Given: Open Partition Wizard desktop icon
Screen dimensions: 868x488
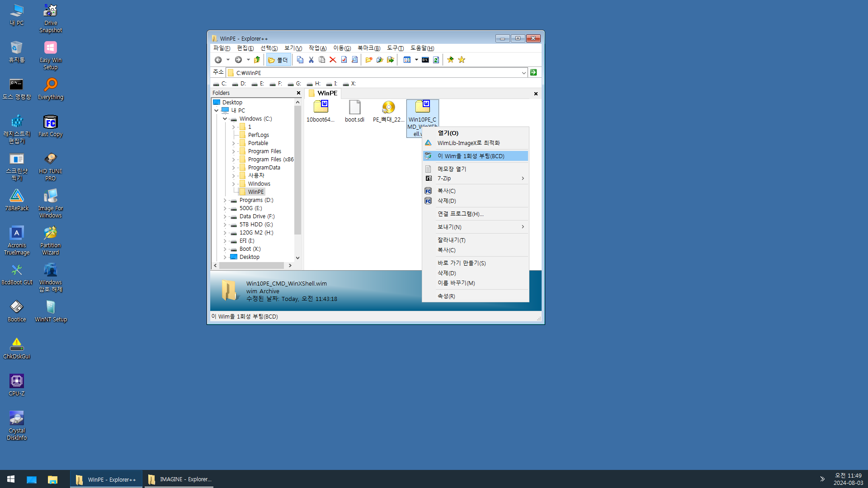Looking at the screenshot, I should [50, 241].
